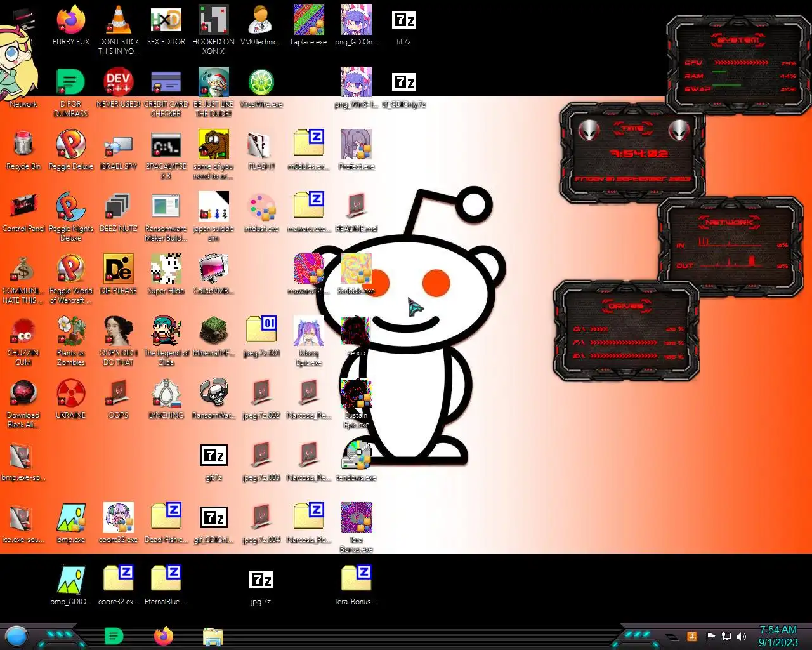This screenshot has height=650, width=812.
Task: Click the CPU usage bar in SYSTEM gadget
Action: click(742, 63)
